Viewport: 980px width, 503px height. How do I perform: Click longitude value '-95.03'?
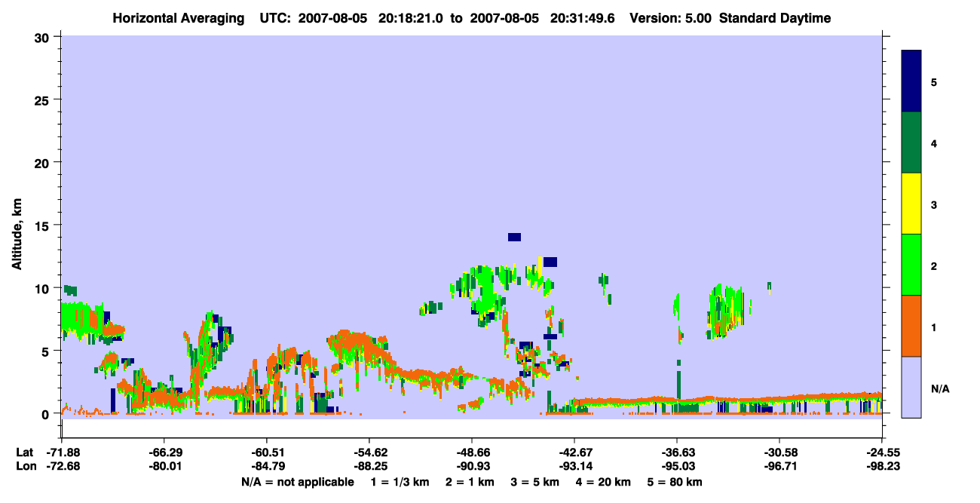[677, 466]
